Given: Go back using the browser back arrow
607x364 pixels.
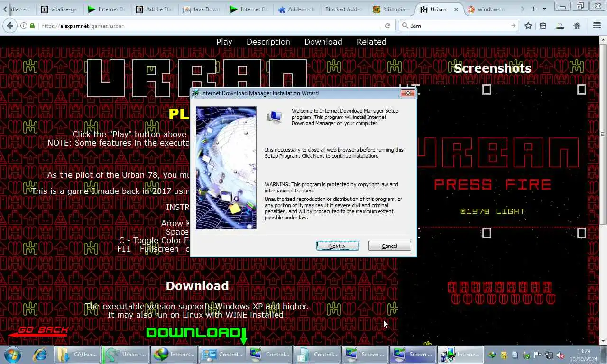Looking at the screenshot, I should coord(10,26).
